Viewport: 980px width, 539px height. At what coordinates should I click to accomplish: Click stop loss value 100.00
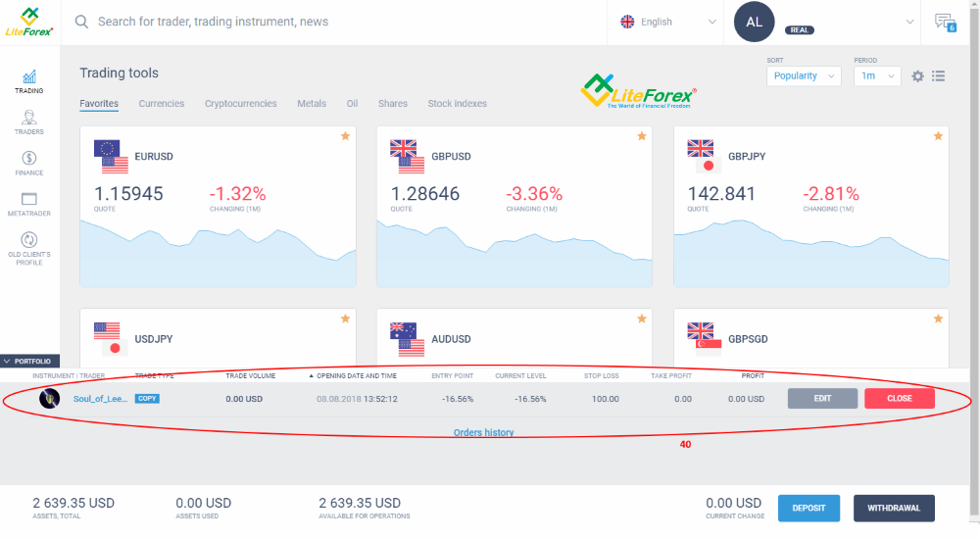606,399
